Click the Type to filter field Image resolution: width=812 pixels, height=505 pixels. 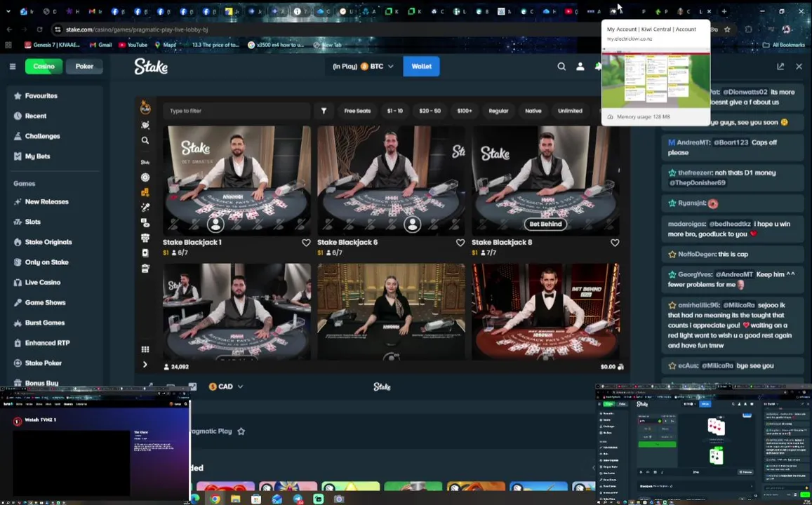pyautogui.click(x=237, y=111)
